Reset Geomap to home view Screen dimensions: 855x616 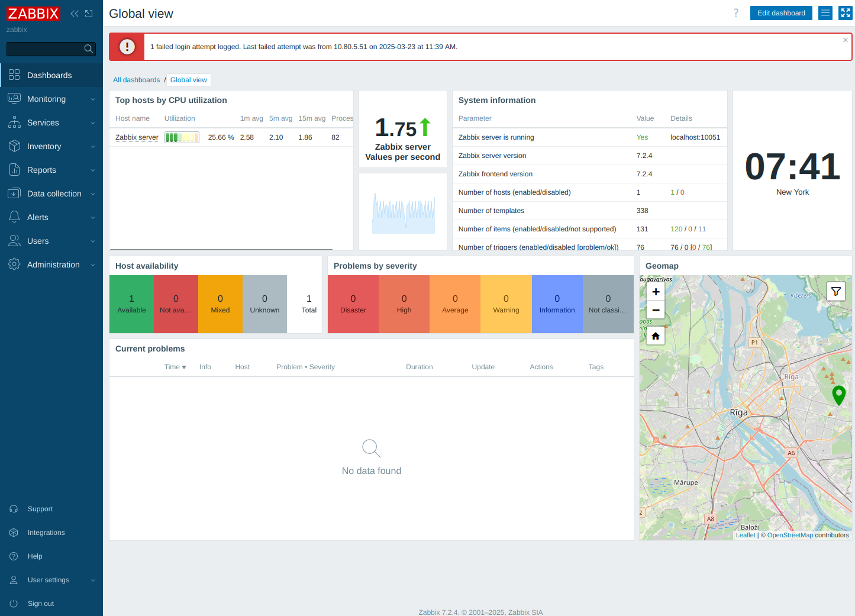tap(656, 336)
